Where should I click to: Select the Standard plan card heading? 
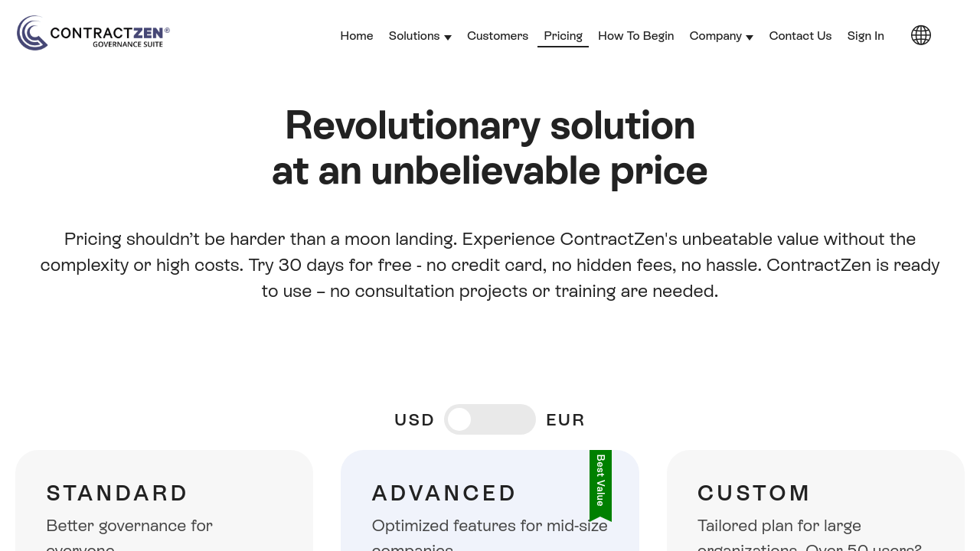[117, 493]
